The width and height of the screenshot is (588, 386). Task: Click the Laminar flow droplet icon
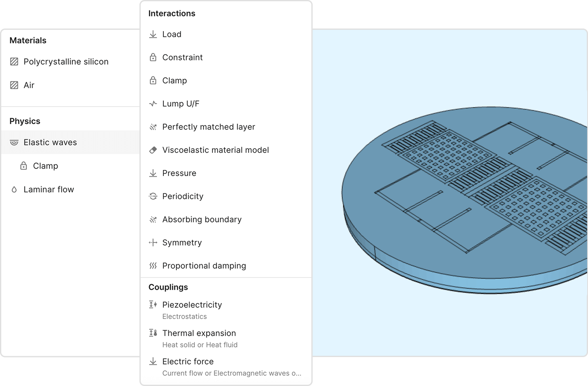pyautogui.click(x=14, y=190)
